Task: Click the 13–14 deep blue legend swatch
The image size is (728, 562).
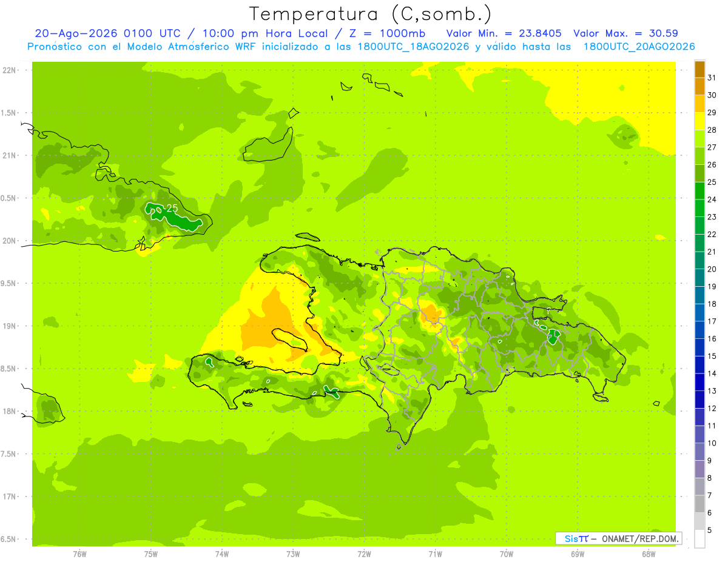Action: tap(699, 382)
